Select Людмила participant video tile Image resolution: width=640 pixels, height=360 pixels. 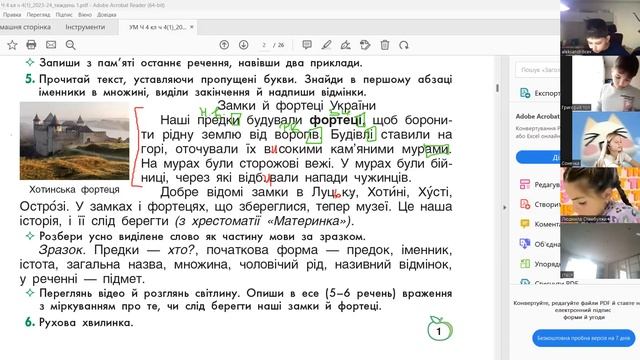pos(600,195)
